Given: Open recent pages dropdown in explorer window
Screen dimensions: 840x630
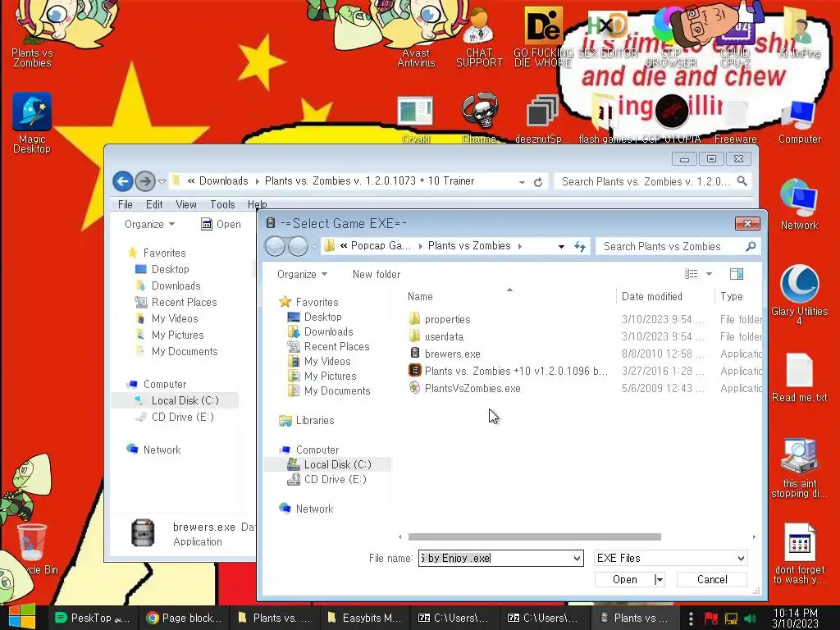Looking at the screenshot, I should (x=162, y=182).
